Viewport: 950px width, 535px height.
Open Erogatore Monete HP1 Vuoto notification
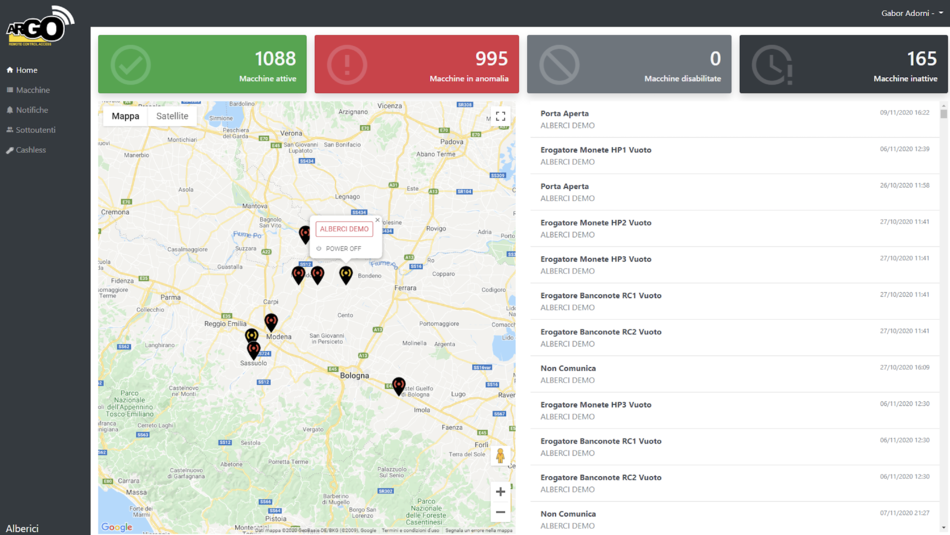(735, 156)
